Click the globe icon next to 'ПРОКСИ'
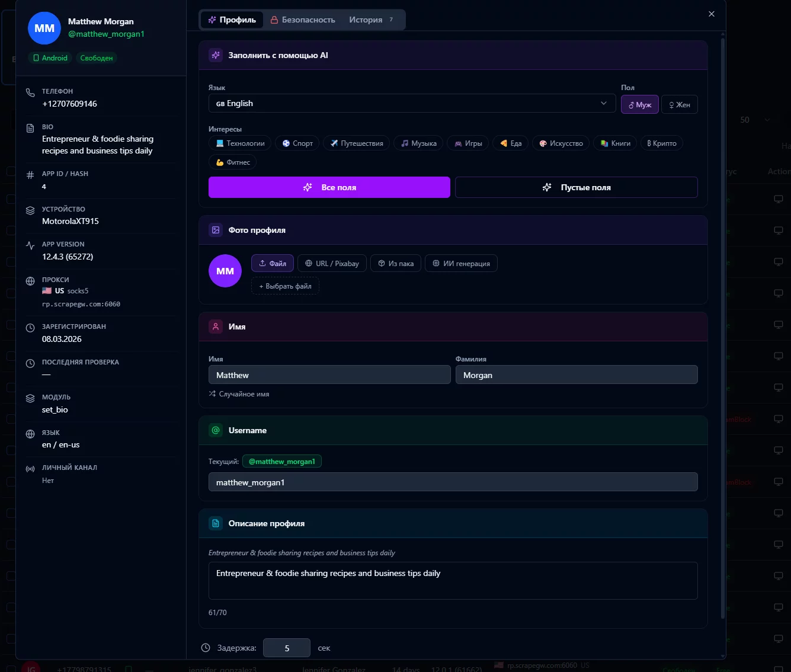Screen dimensions: 791x672 tap(30, 281)
